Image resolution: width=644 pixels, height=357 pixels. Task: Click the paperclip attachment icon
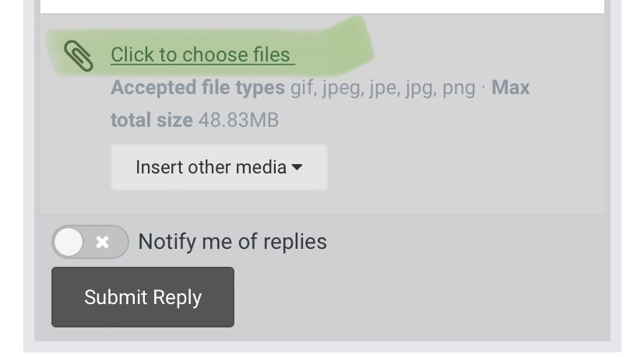click(79, 56)
